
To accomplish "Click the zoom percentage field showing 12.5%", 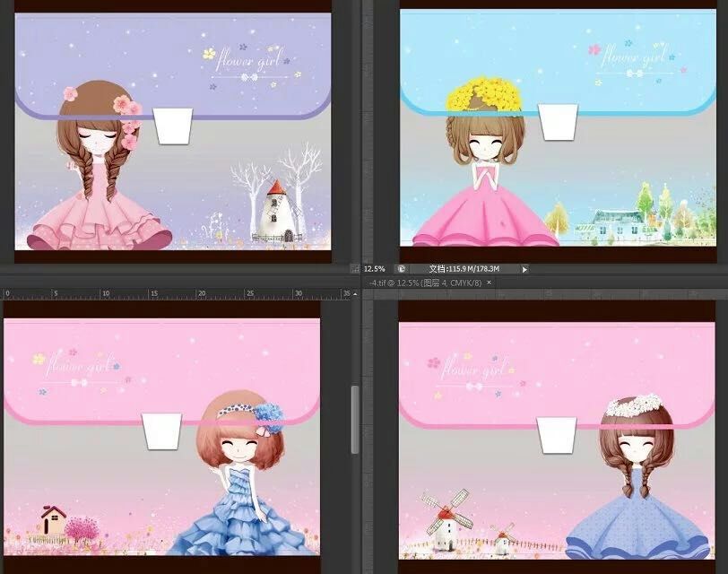I will (375, 268).
